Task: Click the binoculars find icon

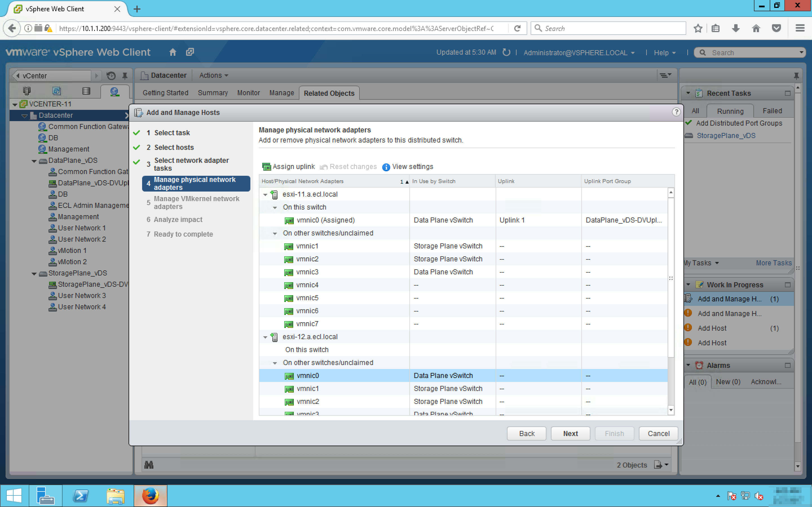Action: [x=149, y=465]
